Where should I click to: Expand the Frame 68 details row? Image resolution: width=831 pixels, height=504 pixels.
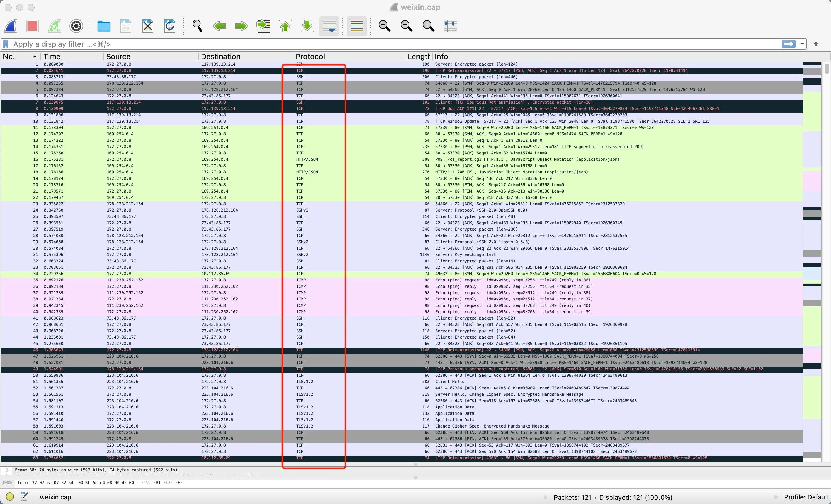(7, 470)
